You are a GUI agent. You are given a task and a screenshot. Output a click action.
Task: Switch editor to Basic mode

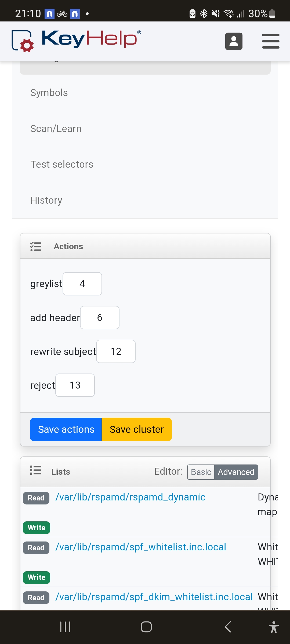[x=201, y=472]
